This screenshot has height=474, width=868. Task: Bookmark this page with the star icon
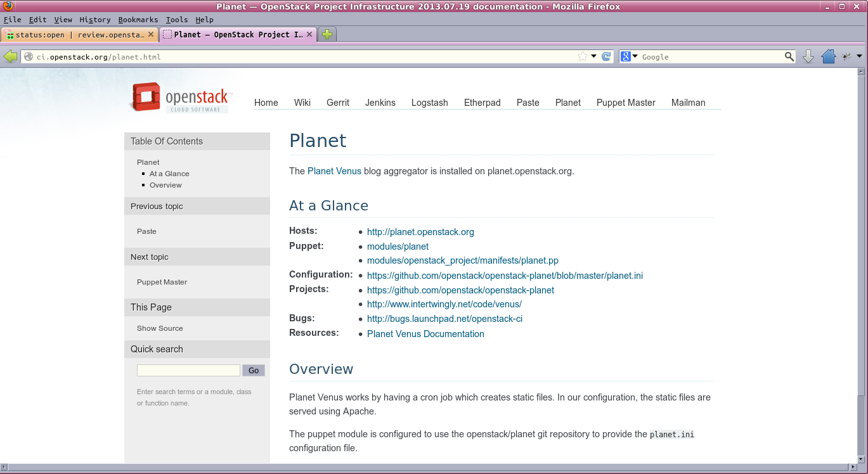(x=583, y=56)
